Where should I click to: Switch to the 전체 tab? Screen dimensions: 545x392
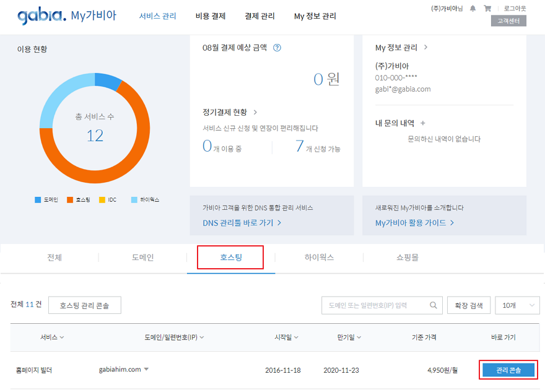tap(54, 258)
